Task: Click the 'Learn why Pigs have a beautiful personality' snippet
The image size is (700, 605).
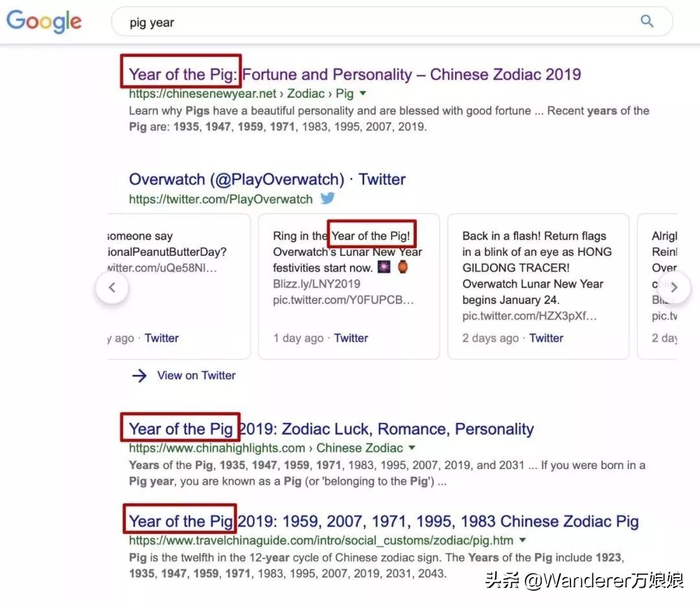Action: (389, 119)
